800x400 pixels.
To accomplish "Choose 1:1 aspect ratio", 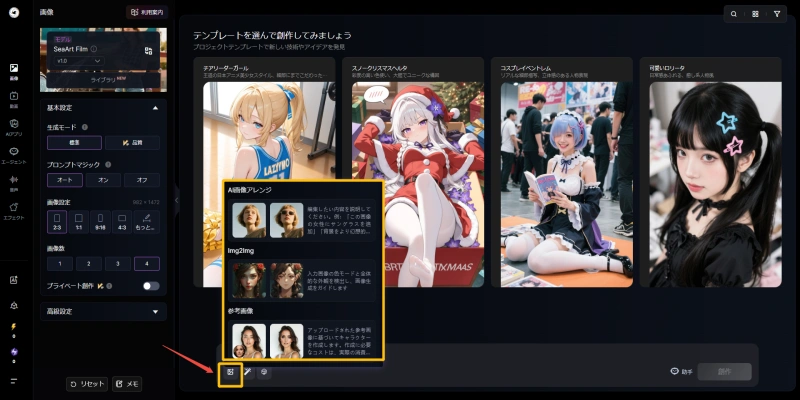I will click(79, 222).
